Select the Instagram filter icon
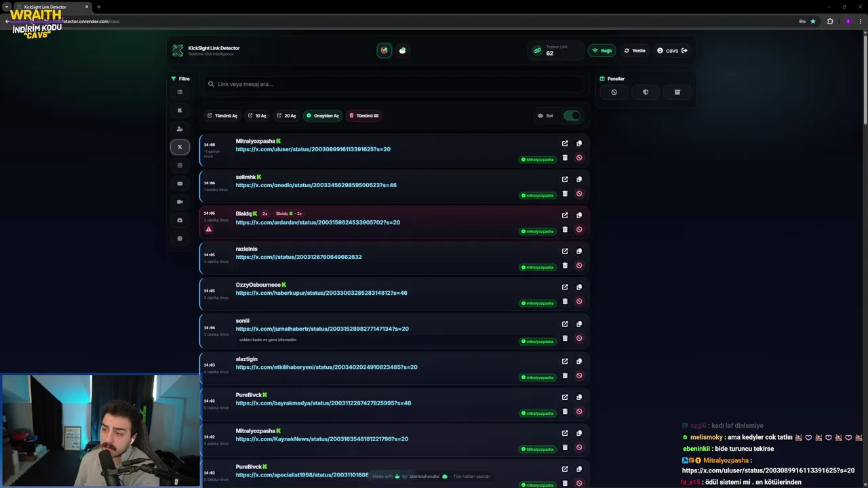868x488 pixels. (180, 165)
